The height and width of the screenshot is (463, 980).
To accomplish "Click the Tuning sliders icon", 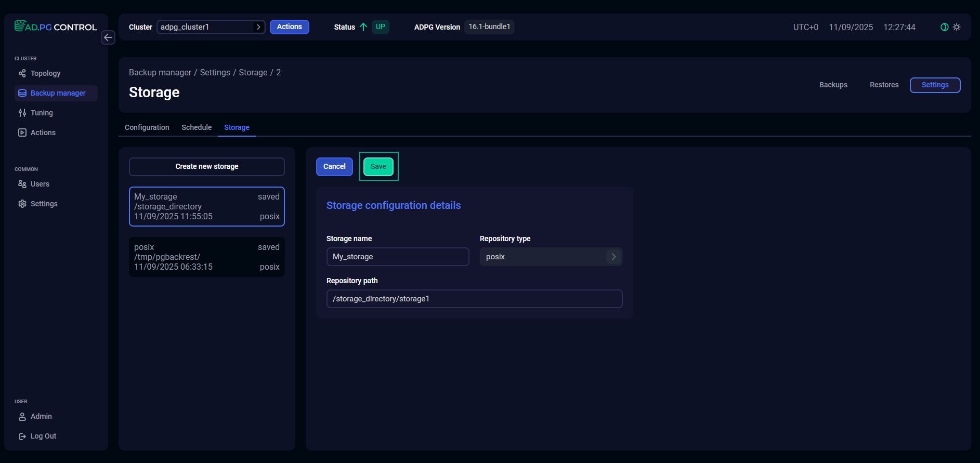I will [x=22, y=113].
